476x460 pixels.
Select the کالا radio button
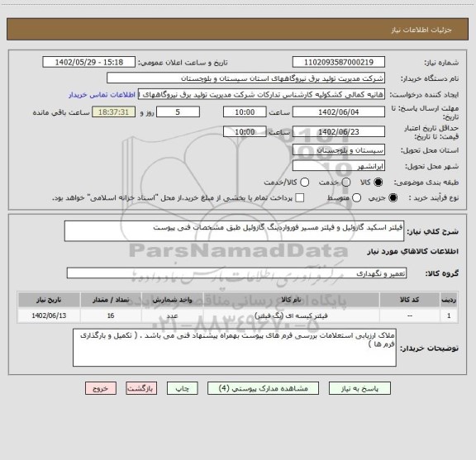(x=378, y=182)
